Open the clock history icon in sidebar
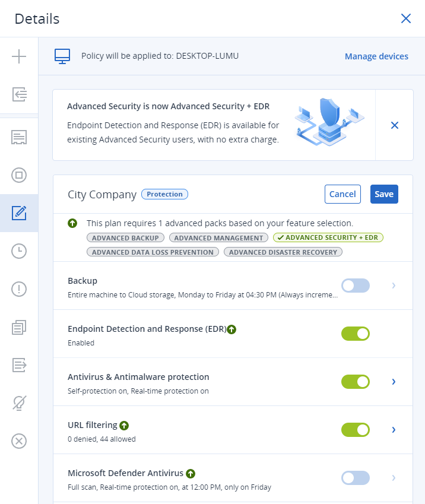This screenshot has width=425, height=504. point(19,251)
